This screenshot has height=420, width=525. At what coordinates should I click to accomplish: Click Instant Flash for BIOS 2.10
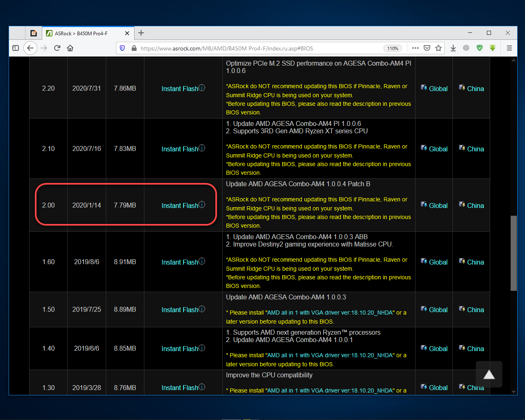click(180, 149)
